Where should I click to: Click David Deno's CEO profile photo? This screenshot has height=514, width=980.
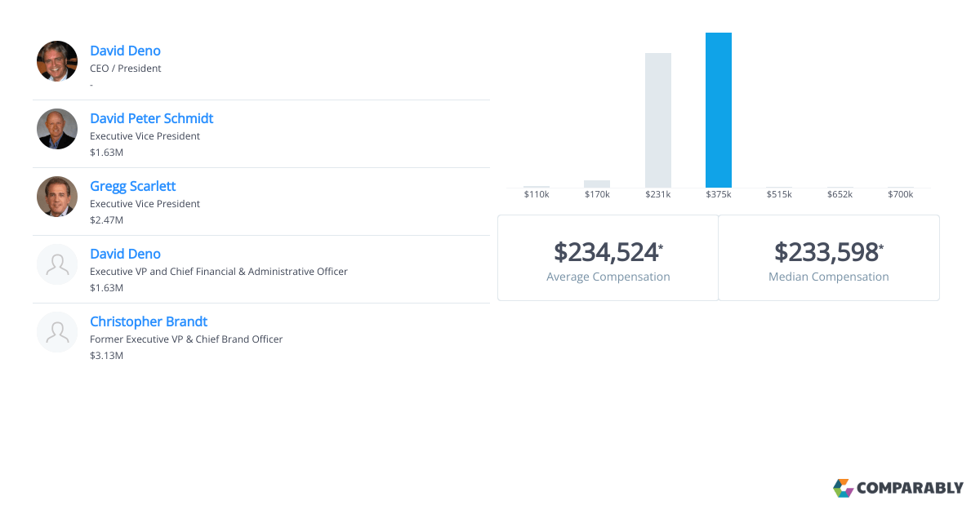tap(56, 61)
